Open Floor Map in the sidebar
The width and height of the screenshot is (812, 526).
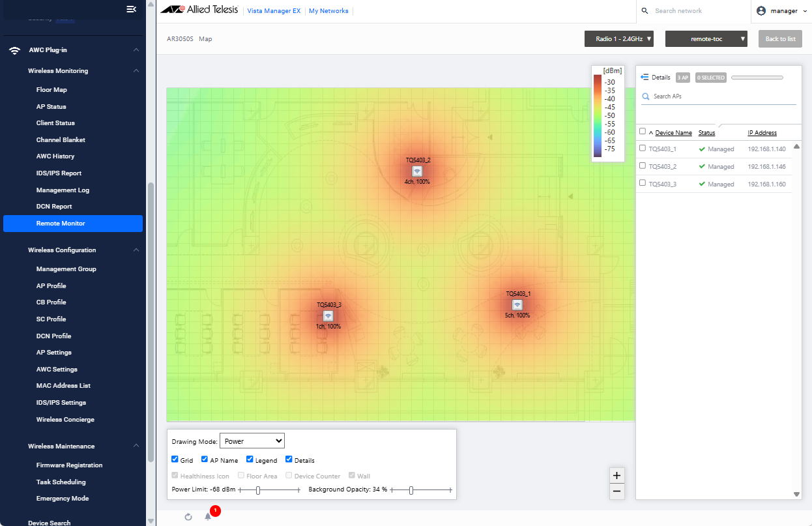pyautogui.click(x=51, y=90)
